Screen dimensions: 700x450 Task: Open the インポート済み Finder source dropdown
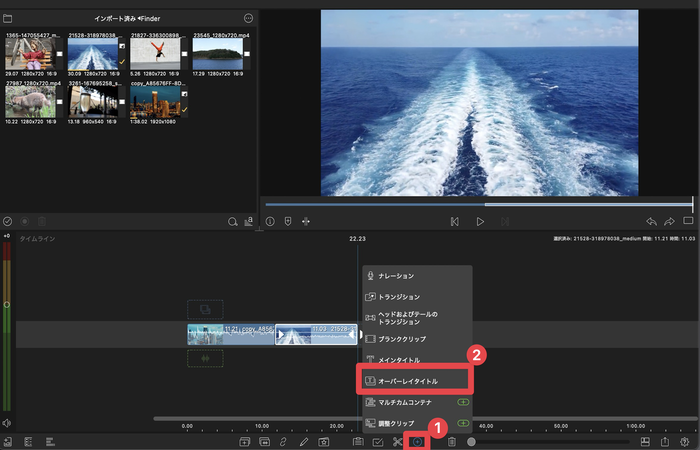126,18
